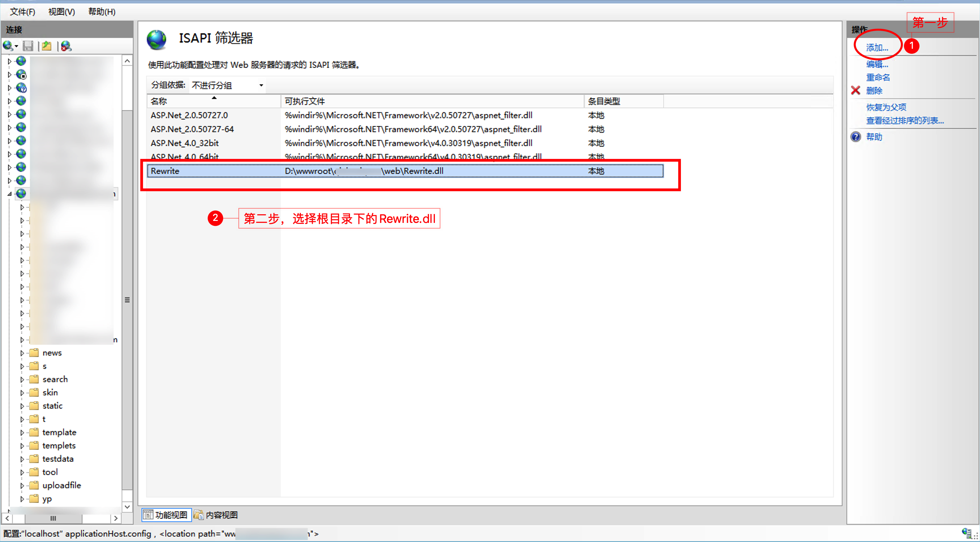Screen dimensions: 980x542
Task: Expand the news folder tree item
Action: 23,352
